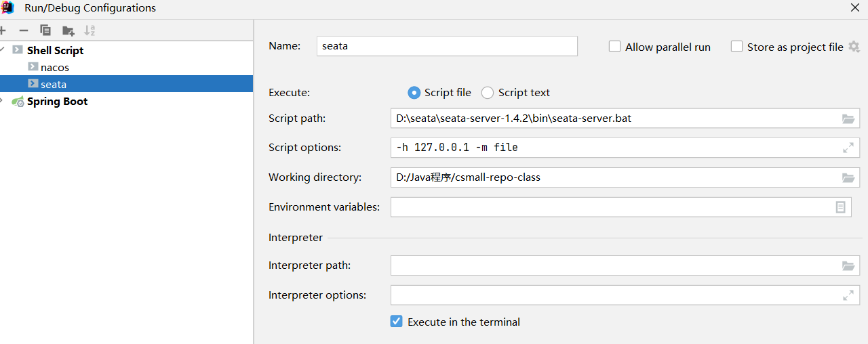Image resolution: width=868 pixels, height=344 pixels.
Task: Edit environment variables via list icon
Action: click(x=841, y=207)
